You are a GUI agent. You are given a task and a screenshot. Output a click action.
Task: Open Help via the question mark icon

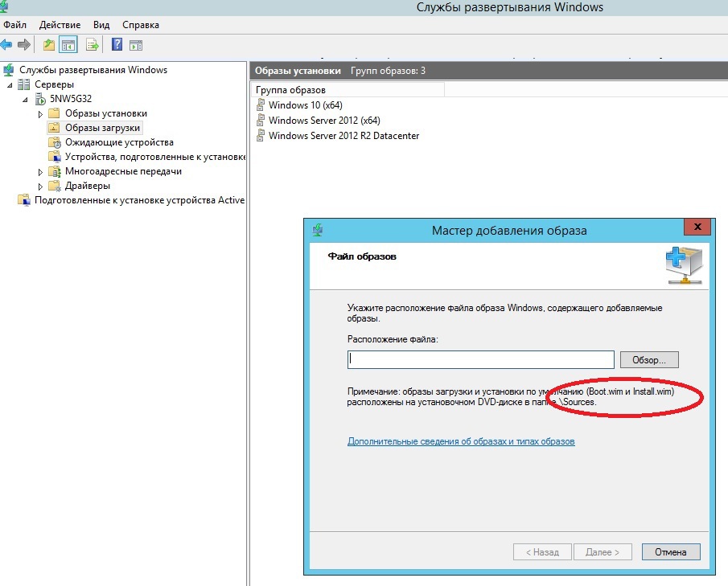pyautogui.click(x=117, y=44)
